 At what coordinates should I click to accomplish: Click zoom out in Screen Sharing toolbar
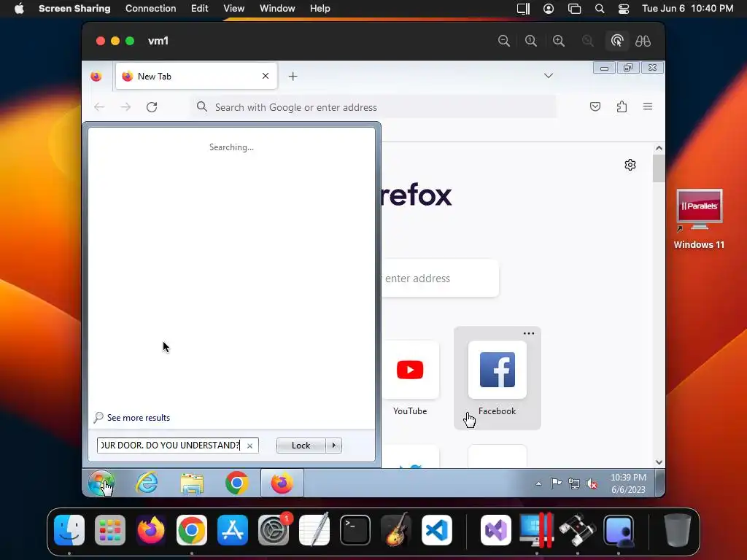click(x=503, y=41)
